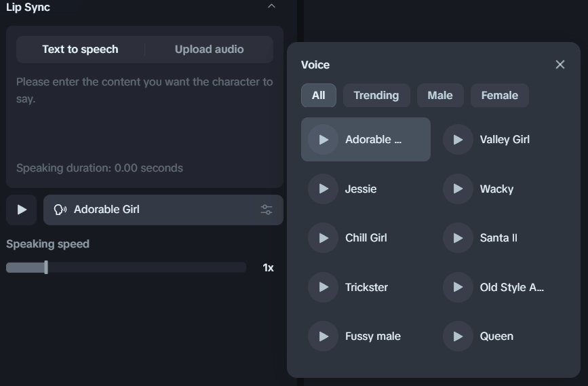The height and width of the screenshot is (386, 588).
Task: Preview the Fussy male voice
Action: pos(323,336)
